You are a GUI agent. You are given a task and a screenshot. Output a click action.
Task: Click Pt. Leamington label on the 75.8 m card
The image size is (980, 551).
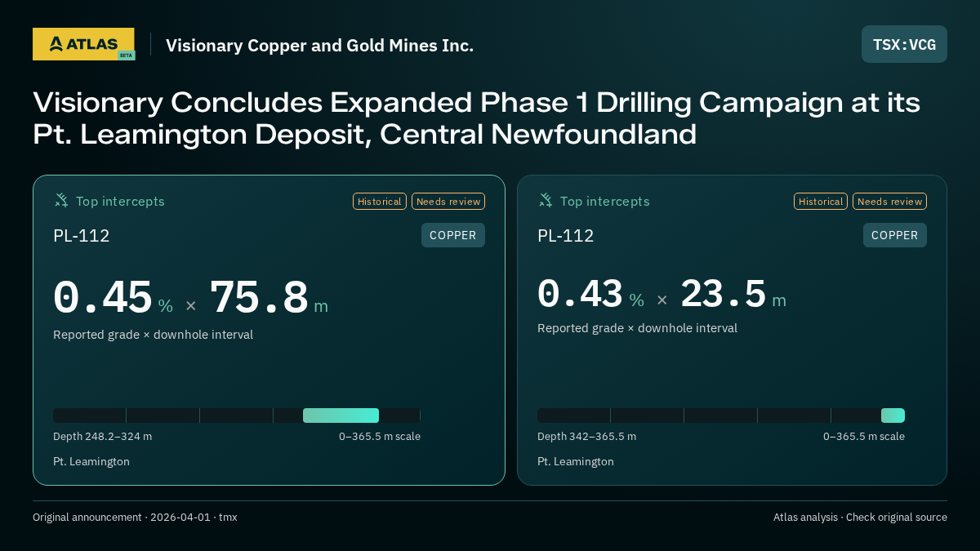pyautogui.click(x=91, y=462)
